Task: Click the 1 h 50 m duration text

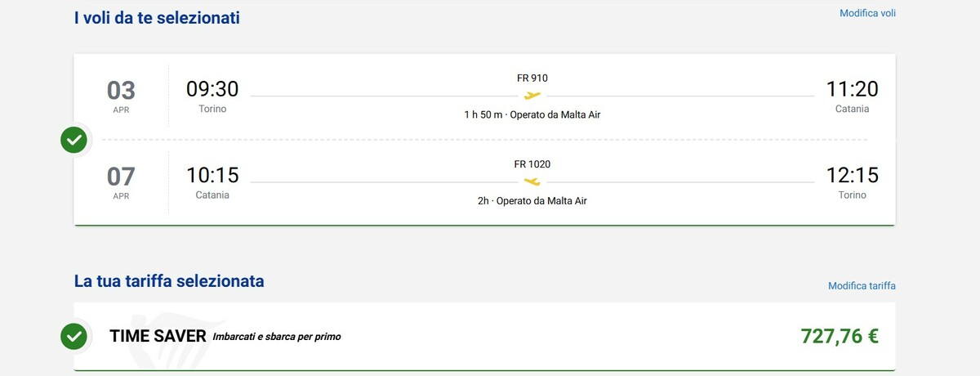Action: (x=484, y=115)
